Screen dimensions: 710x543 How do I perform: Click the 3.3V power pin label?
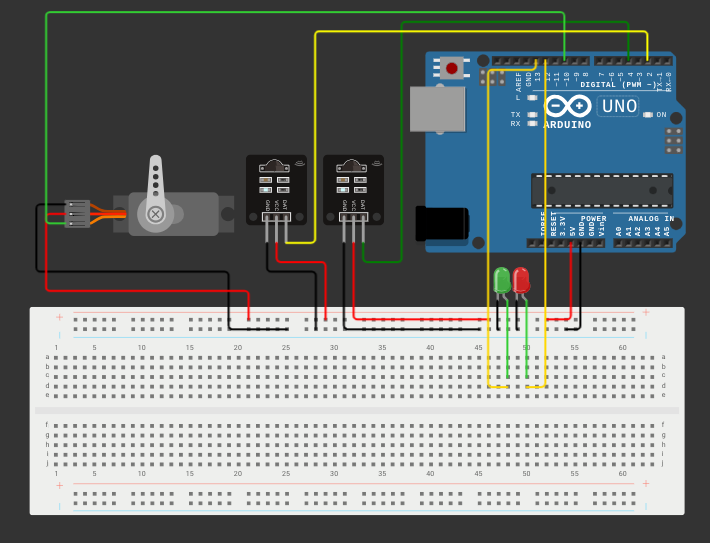(x=563, y=226)
